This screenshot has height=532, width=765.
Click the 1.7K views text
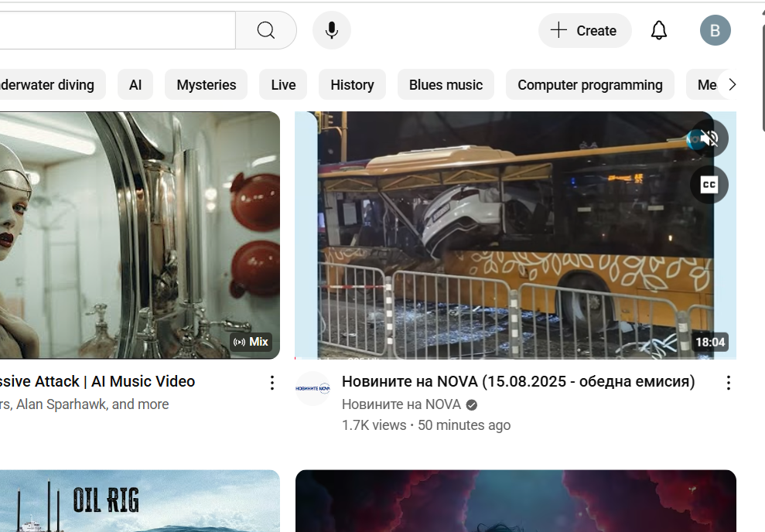coord(374,425)
